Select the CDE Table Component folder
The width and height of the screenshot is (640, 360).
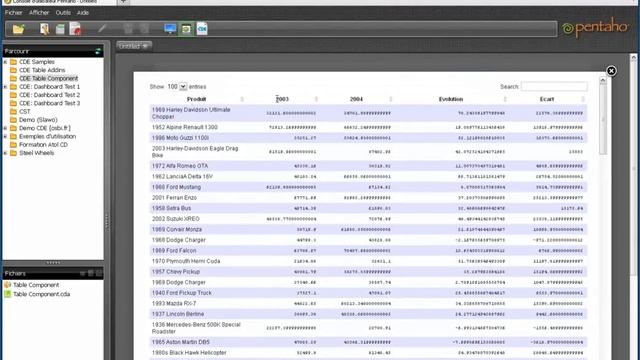pos(49,78)
